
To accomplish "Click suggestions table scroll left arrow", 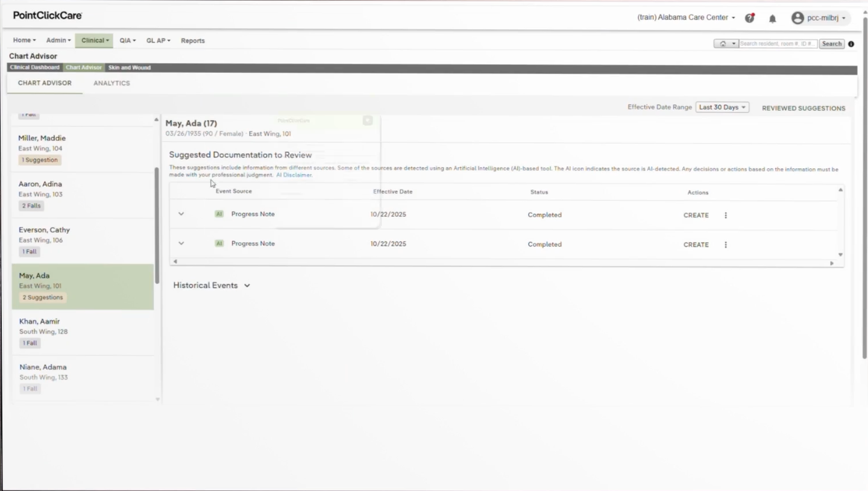I will (175, 261).
